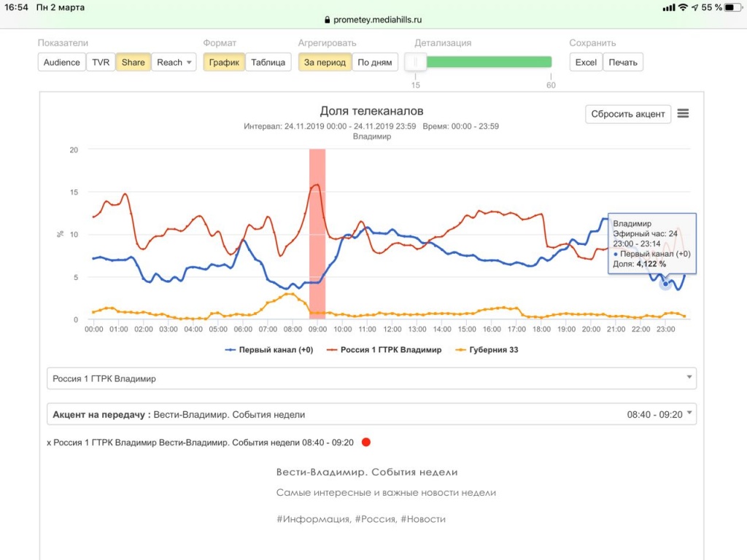Click the Владимир region subtitle under chart title
The width and height of the screenshot is (747, 560).
pos(371,136)
